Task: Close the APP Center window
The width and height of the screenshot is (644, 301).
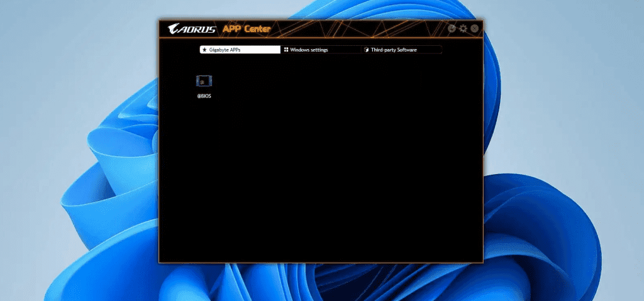Action: click(x=474, y=28)
